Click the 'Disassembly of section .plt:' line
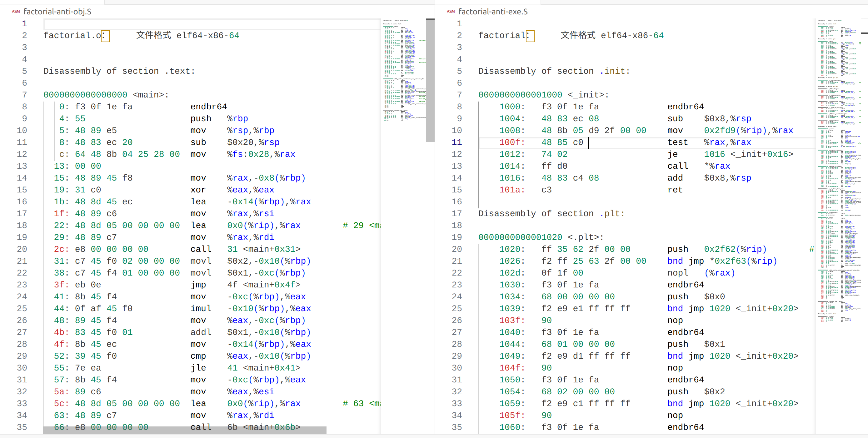The image size is (868, 438). point(551,213)
